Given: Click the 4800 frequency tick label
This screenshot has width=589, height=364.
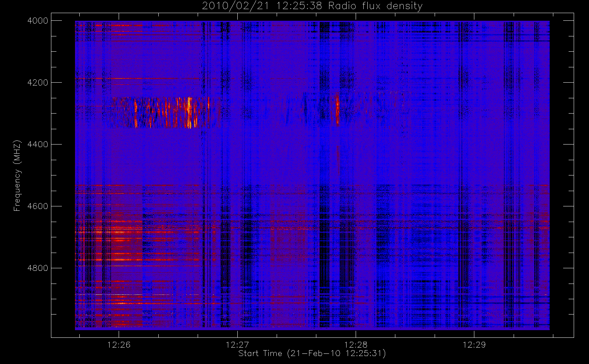Looking at the screenshot, I should click(38, 268).
